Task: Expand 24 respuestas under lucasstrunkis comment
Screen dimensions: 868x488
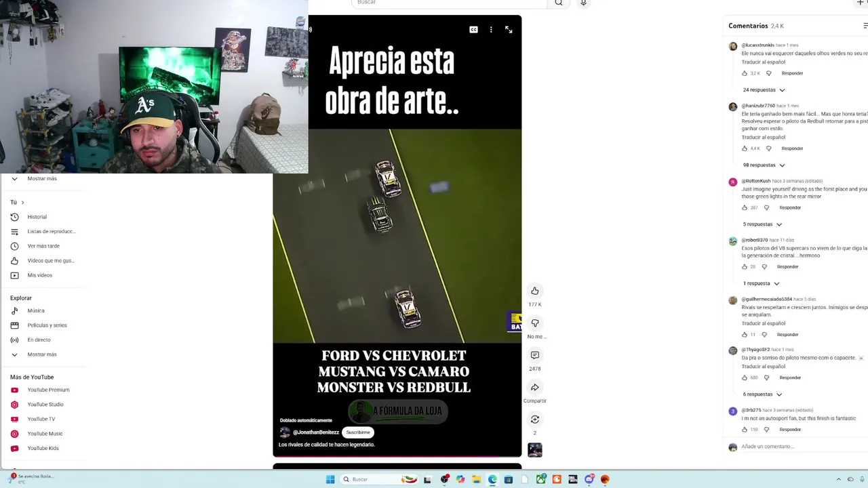Action: pos(764,90)
